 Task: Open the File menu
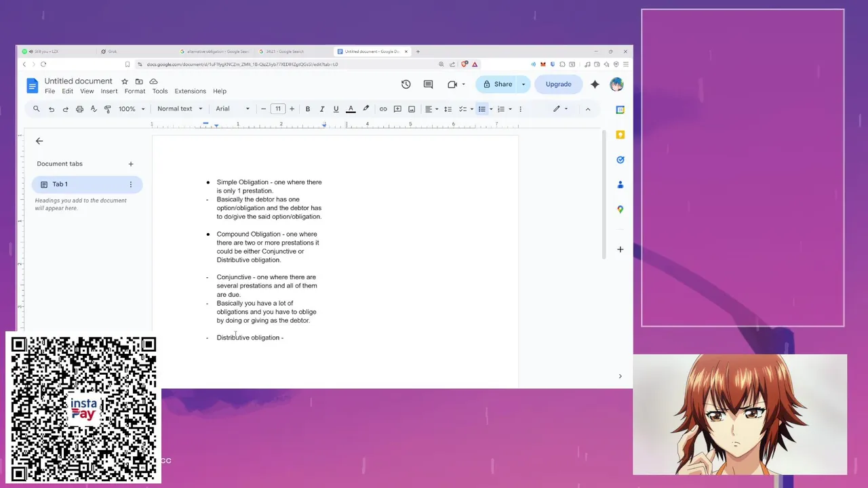pyautogui.click(x=50, y=91)
